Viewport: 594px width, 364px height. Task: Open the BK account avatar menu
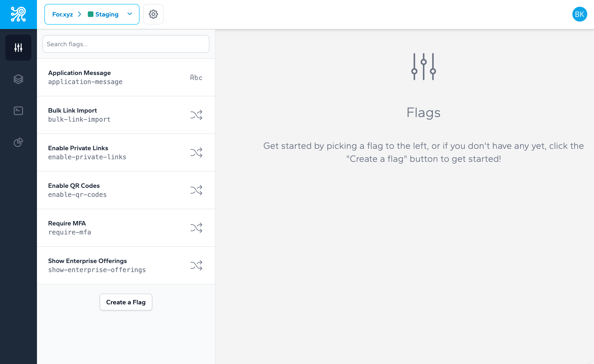[580, 14]
